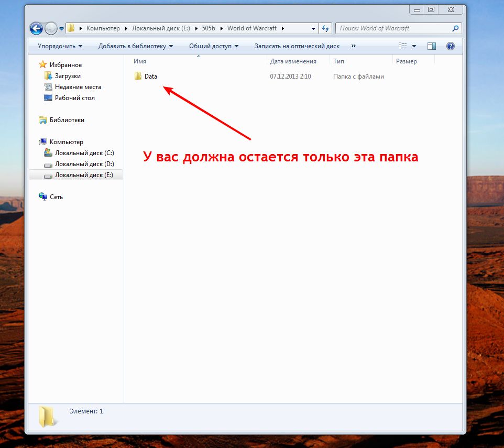Image resolution: width=504 pixels, height=448 pixels.
Task: Click the greyed Forward arrow button
Action: click(51, 28)
